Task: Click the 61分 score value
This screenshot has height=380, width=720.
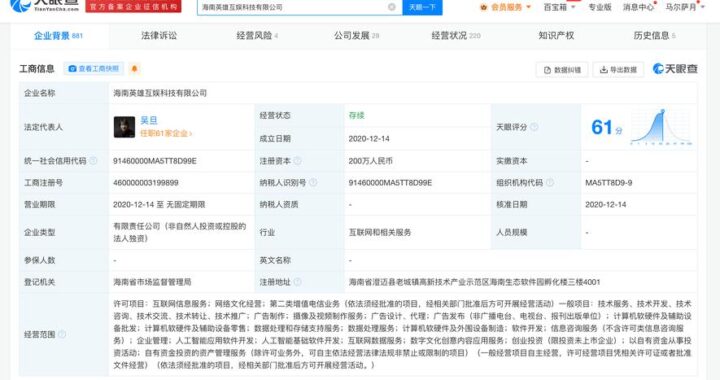Action: pos(607,127)
